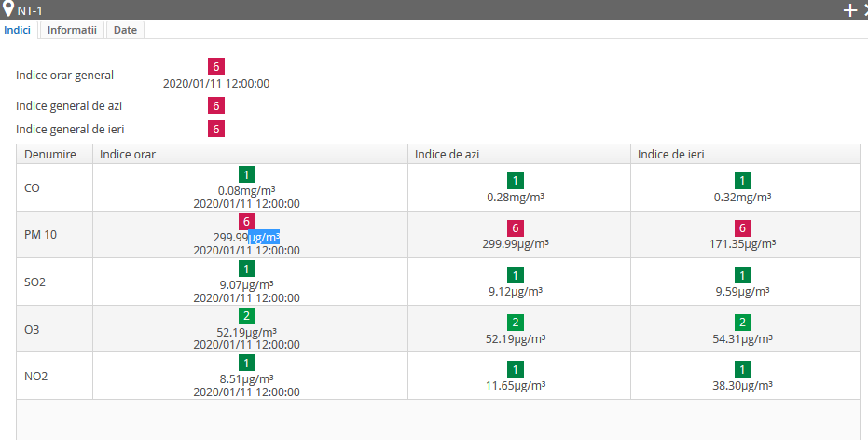Select the PM 10 row label
The height and width of the screenshot is (440, 868).
(40, 235)
